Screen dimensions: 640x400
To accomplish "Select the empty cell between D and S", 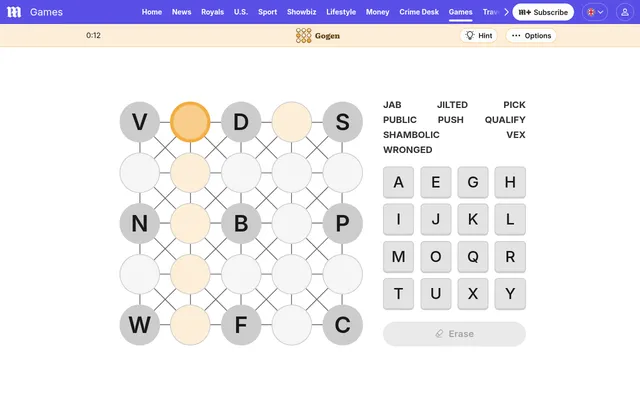I will tap(291, 122).
